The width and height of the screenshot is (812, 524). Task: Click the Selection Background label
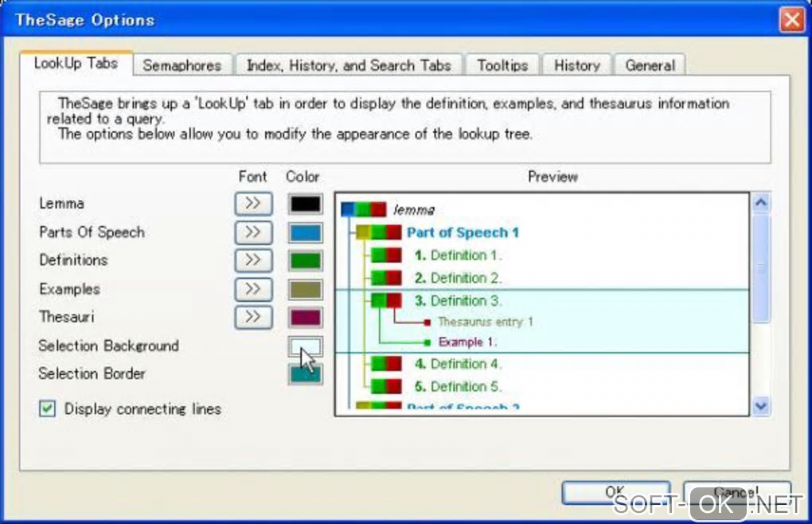click(x=109, y=346)
